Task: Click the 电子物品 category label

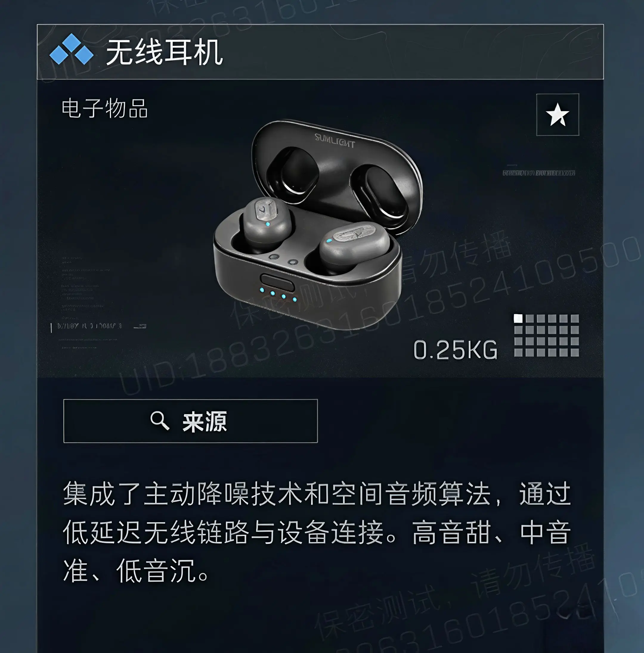Action: coord(105,108)
